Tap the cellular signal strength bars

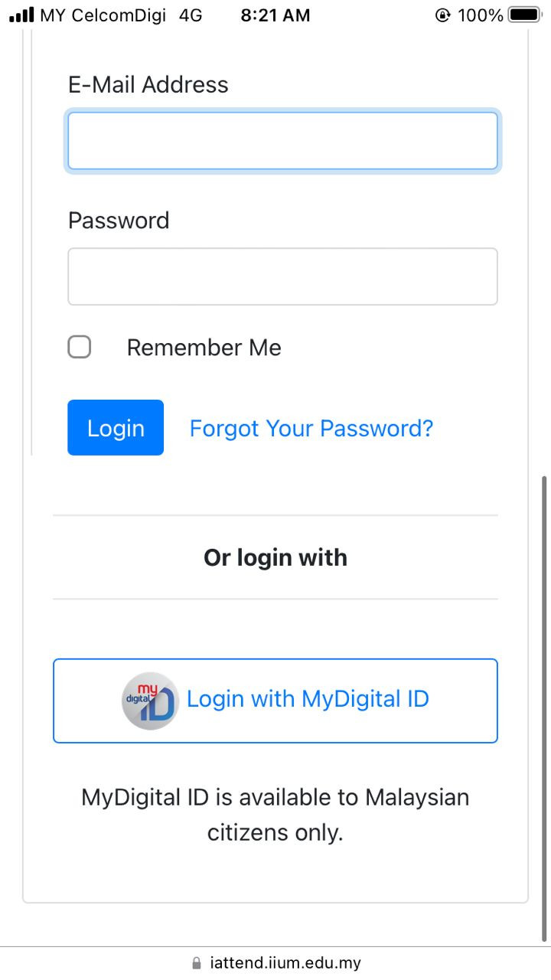(x=21, y=15)
